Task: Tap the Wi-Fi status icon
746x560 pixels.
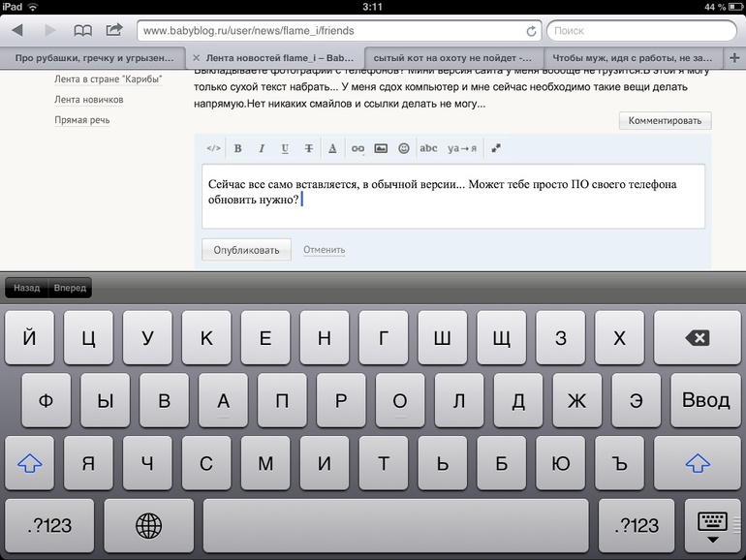Action: [32, 7]
